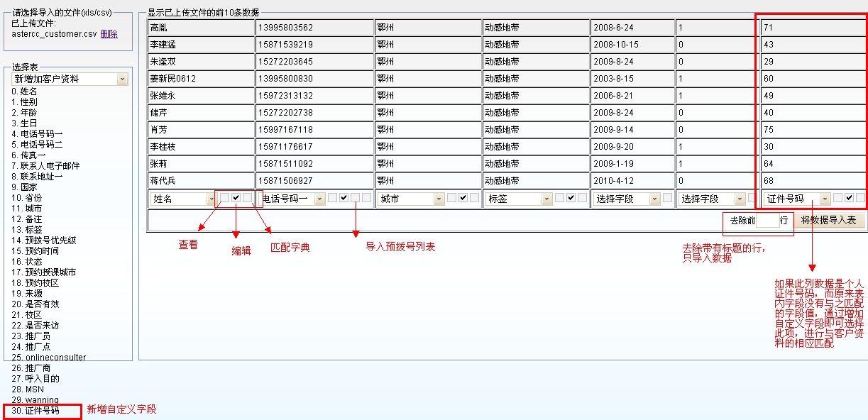The image size is (868, 420).
Task: Uncheck the edit checkbox in 城市 column
Action: coord(463,198)
